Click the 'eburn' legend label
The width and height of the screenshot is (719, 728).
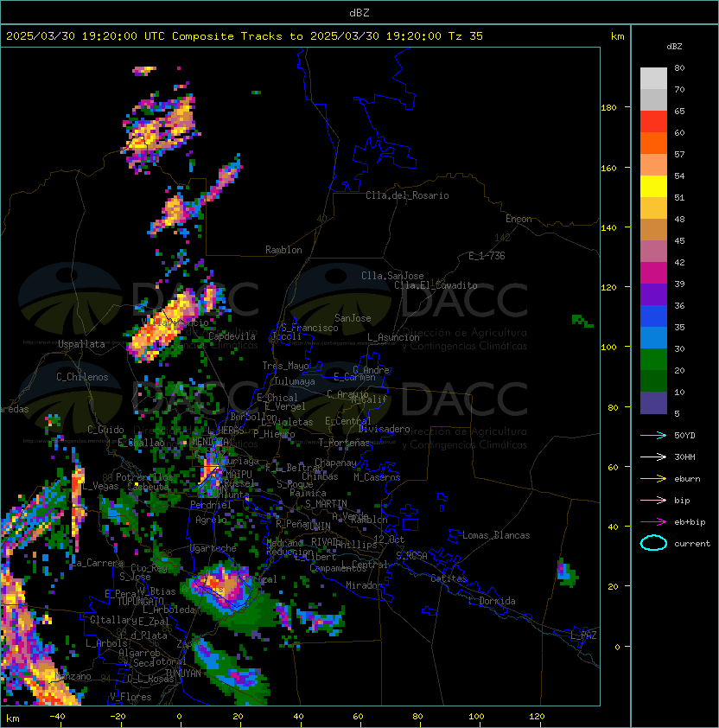click(x=687, y=479)
